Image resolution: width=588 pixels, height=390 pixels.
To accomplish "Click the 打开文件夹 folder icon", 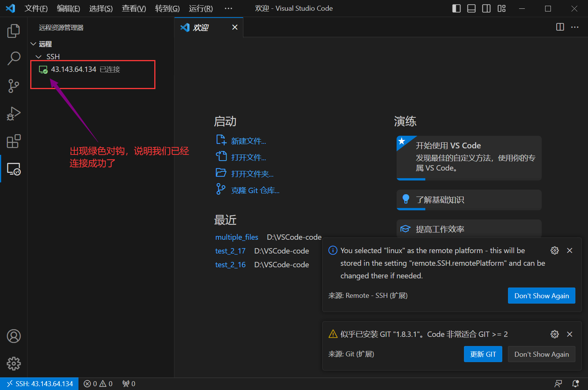I will click(x=221, y=172).
